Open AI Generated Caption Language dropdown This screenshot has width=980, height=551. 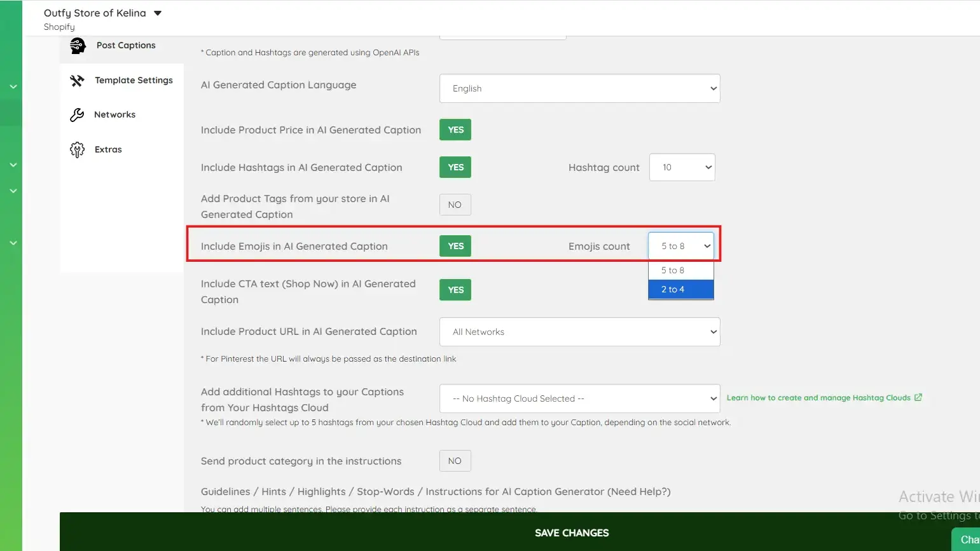pyautogui.click(x=580, y=88)
